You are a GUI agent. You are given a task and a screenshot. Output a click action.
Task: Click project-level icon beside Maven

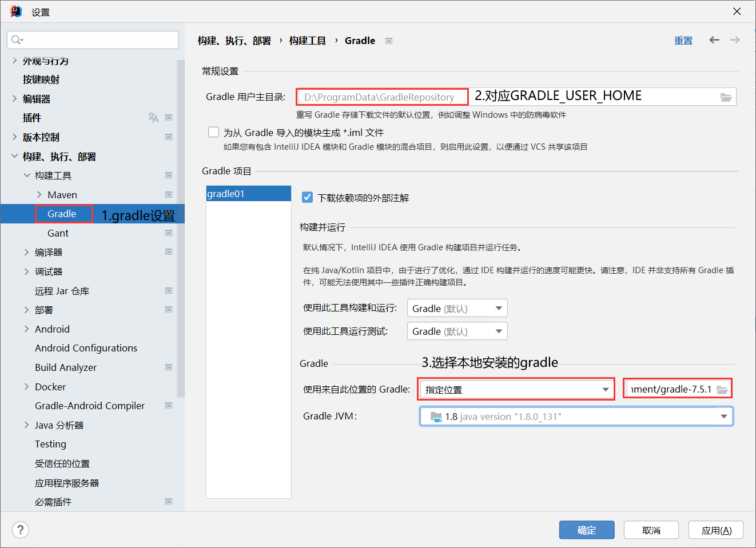click(169, 194)
